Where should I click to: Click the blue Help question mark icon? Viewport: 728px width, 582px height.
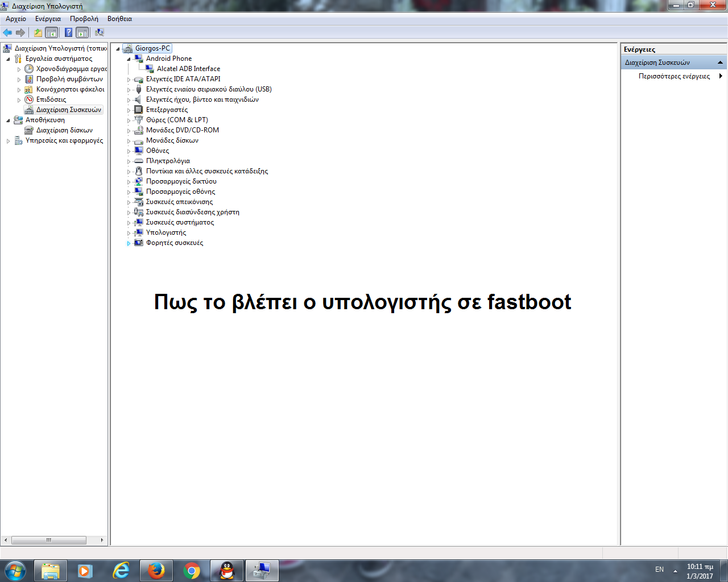[x=68, y=32]
